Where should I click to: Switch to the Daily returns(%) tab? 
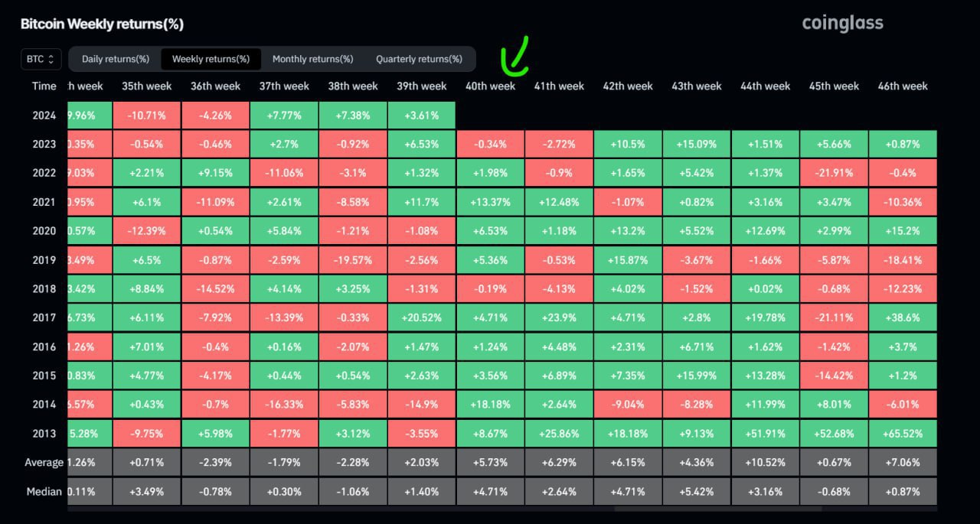[116, 59]
